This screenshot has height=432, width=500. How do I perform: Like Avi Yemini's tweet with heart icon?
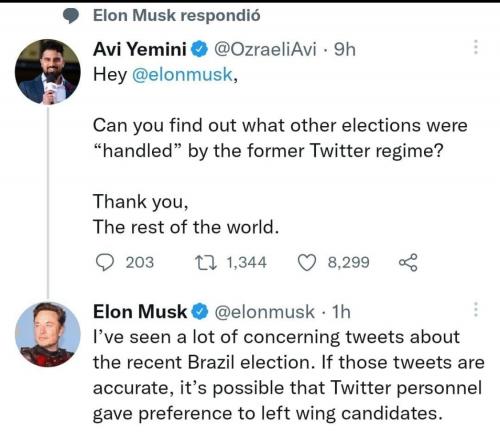pyautogui.click(x=306, y=262)
